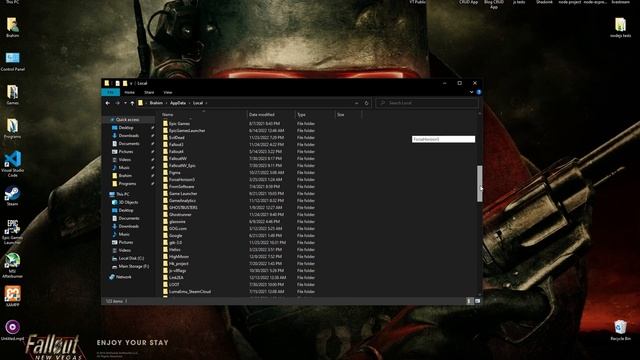
Task: Switch to large icons view layout
Action: [477, 301]
